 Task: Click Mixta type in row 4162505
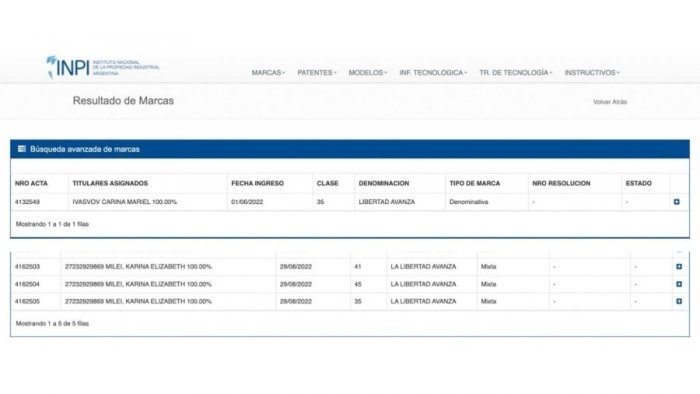(488, 301)
